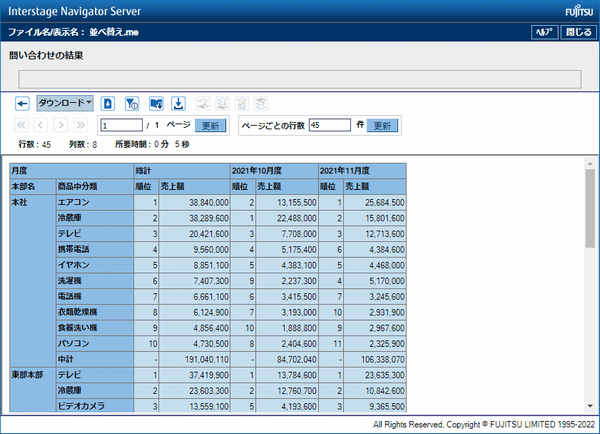Image resolution: width=600 pixels, height=434 pixels.
Task: Click the 中計 subtotal row label
Action: 95,359
